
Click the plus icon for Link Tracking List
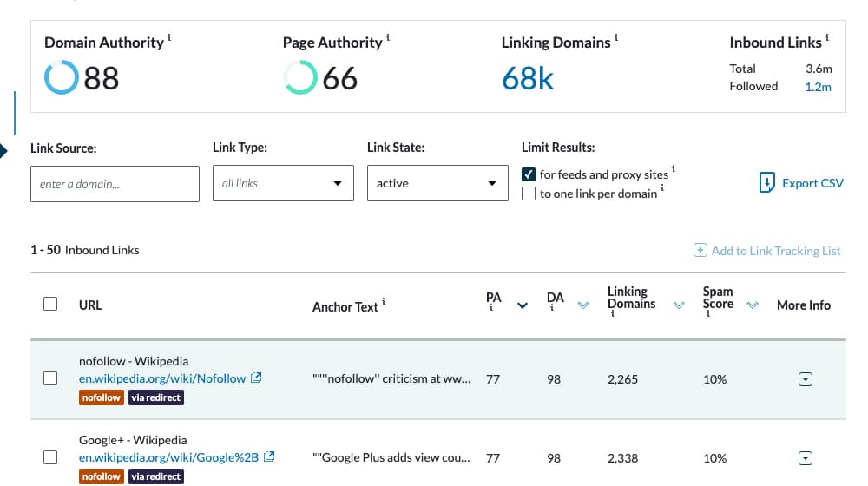pos(700,250)
